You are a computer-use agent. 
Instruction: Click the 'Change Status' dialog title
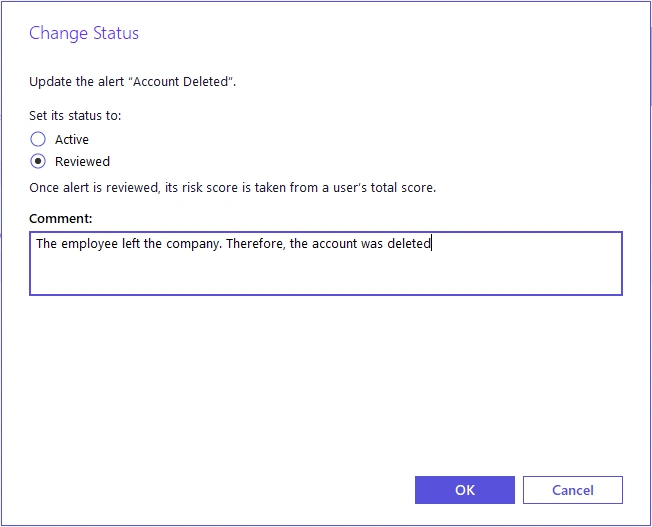(84, 33)
